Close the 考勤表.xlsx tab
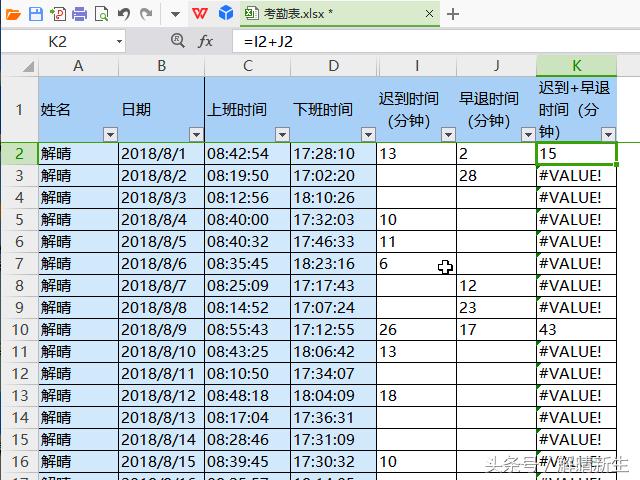640x480 pixels. coord(429,14)
